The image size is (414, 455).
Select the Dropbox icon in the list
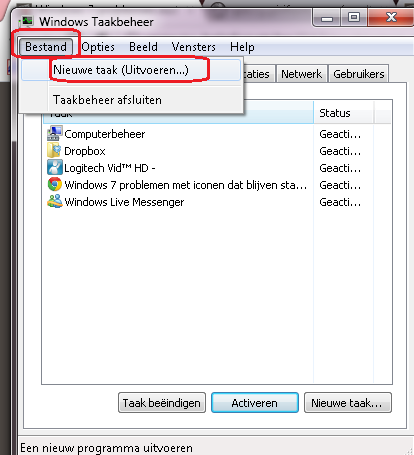54,150
